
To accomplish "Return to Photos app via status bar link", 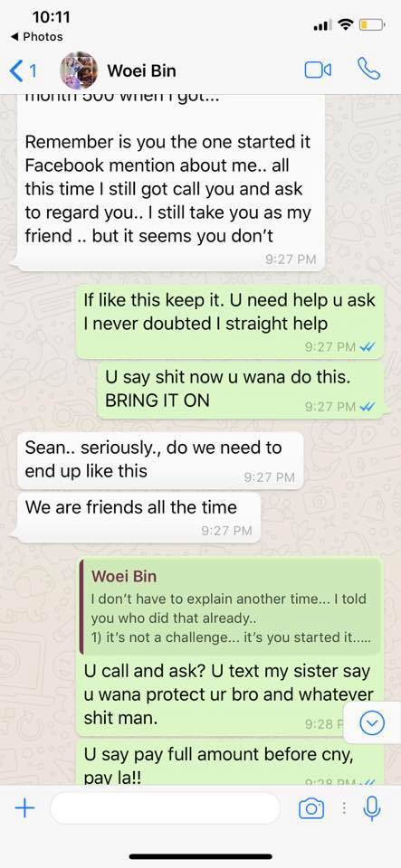I will [x=36, y=36].
